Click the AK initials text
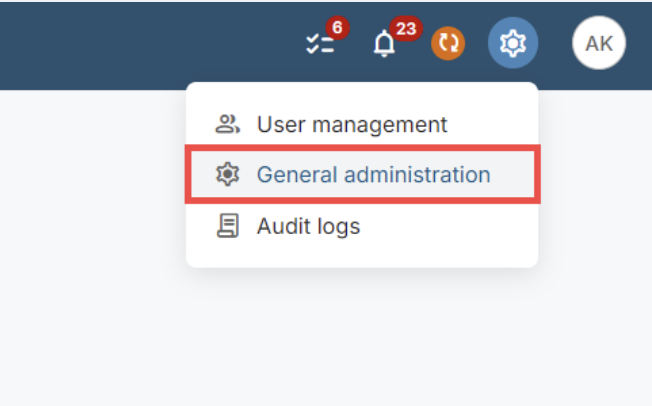Viewport: 652px width, 406px height. tap(599, 43)
